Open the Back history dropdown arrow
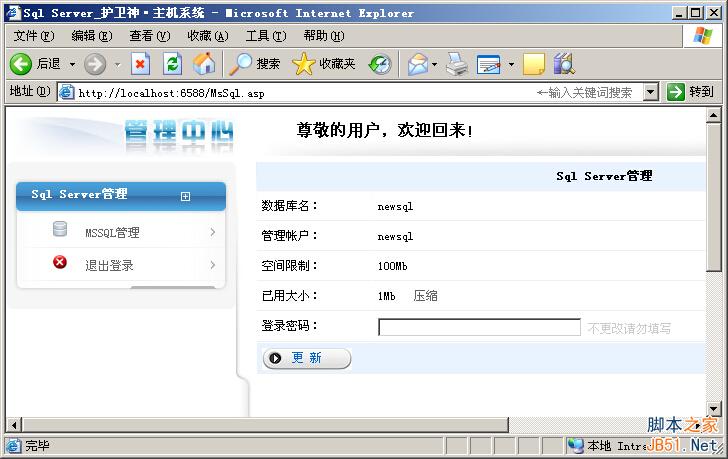The height and width of the screenshot is (459, 728). tap(72, 64)
